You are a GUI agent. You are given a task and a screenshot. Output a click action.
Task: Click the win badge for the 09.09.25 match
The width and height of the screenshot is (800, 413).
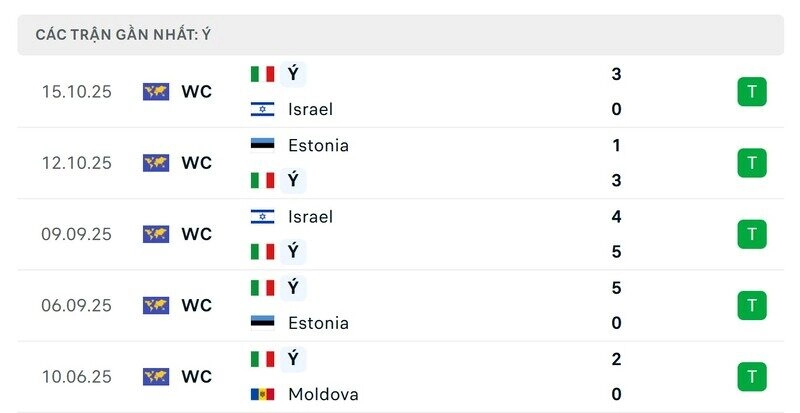click(752, 234)
